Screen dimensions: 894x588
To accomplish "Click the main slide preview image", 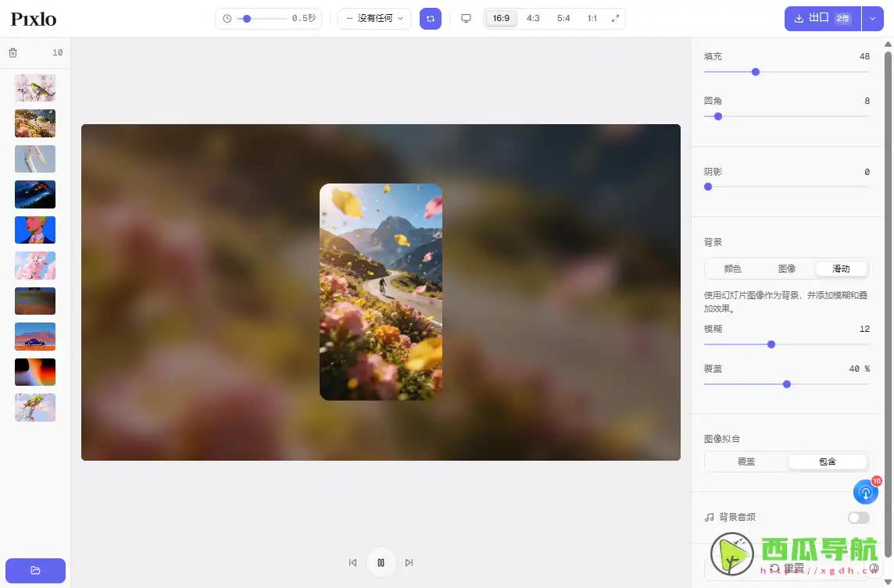I will point(381,292).
